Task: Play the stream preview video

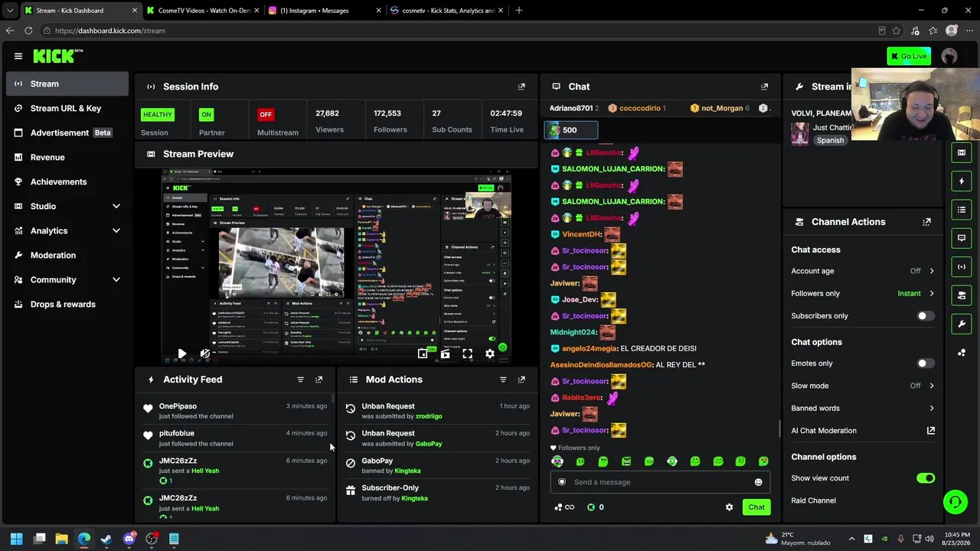Action: (182, 354)
